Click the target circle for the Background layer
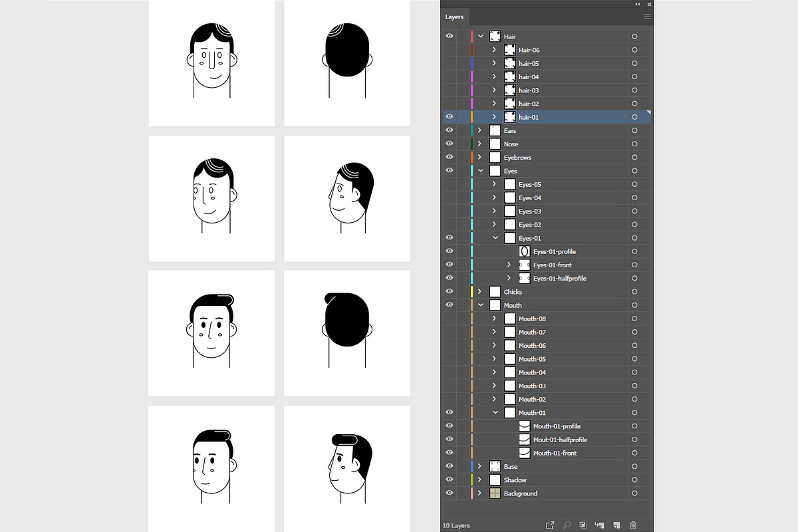The width and height of the screenshot is (798, 532). [634, 493]
